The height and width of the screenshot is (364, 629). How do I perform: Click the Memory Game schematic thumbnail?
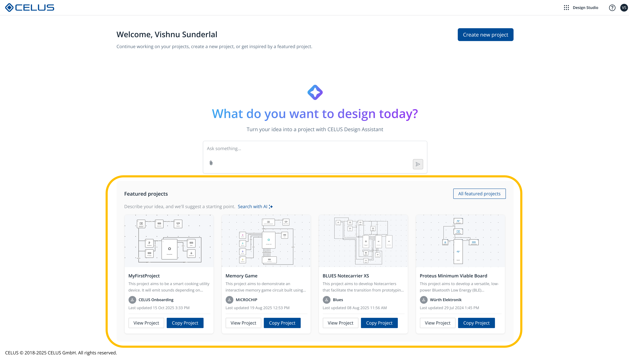click(266, 241)
